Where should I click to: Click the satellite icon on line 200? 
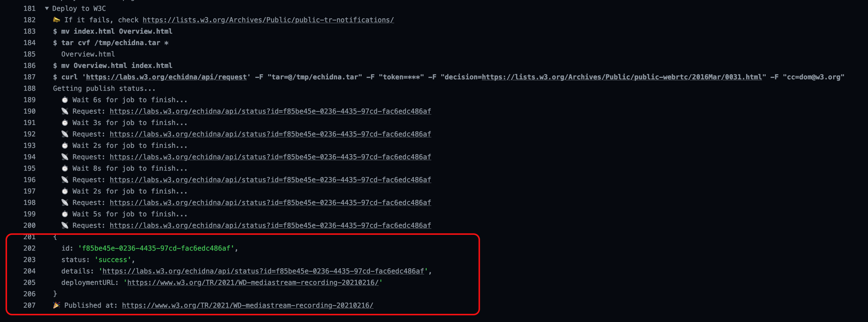click(x=65, y=225)
